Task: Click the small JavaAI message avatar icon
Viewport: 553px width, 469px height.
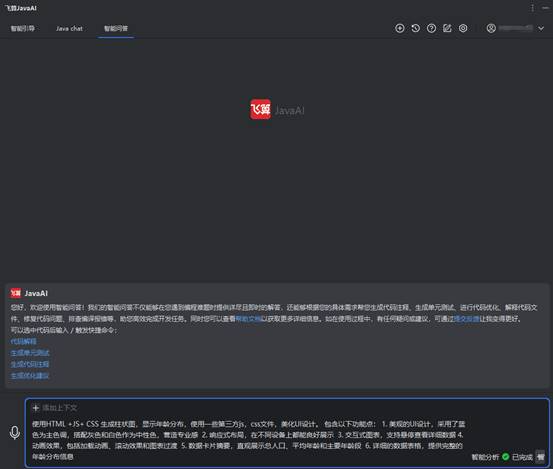Action: click(x=16, y=293)
